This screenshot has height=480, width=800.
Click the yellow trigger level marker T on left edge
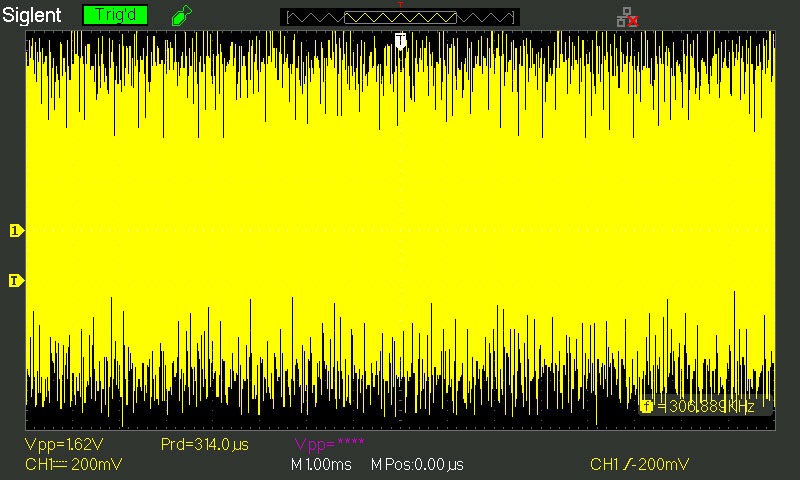click(x=16, y=281)
